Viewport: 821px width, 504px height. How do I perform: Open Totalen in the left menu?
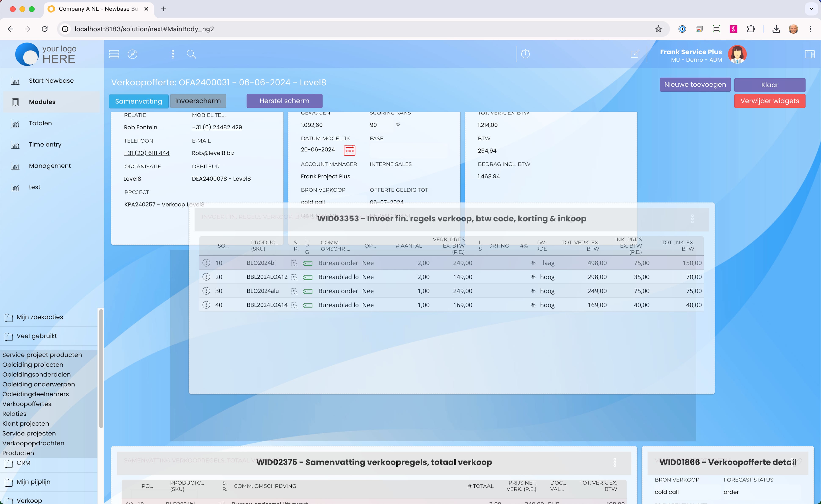[x=40, y=123]
